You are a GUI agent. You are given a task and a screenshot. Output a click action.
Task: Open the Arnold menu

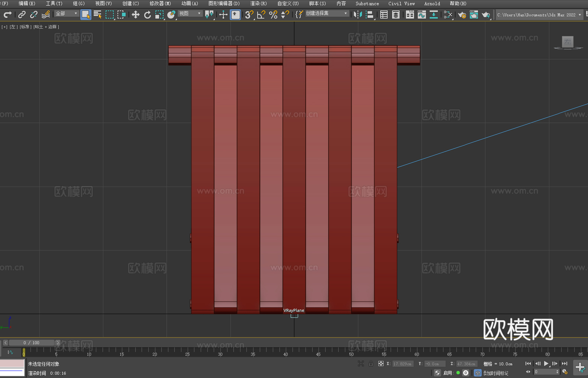click(x=432, y=3)
